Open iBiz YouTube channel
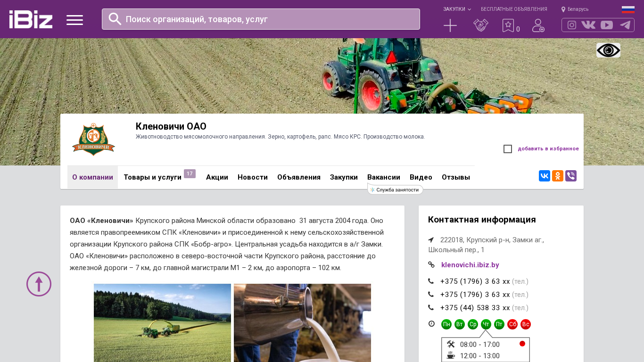Screen dimensions: 644x362 607,25
